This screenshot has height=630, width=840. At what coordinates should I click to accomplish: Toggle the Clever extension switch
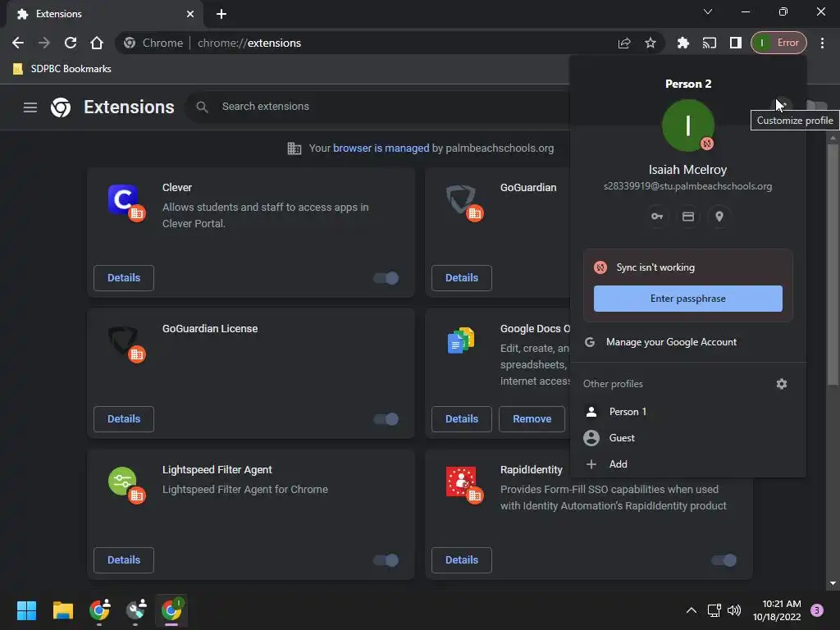[x=386, y=278]
